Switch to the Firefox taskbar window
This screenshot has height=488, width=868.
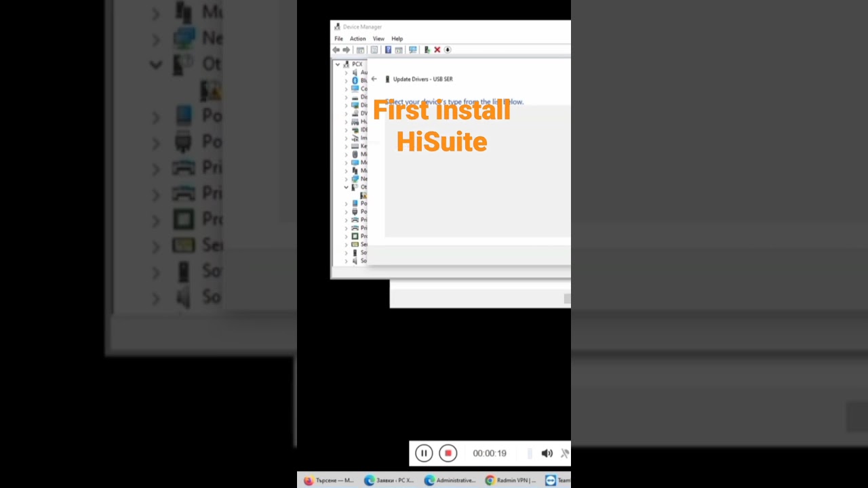(328, 481)
